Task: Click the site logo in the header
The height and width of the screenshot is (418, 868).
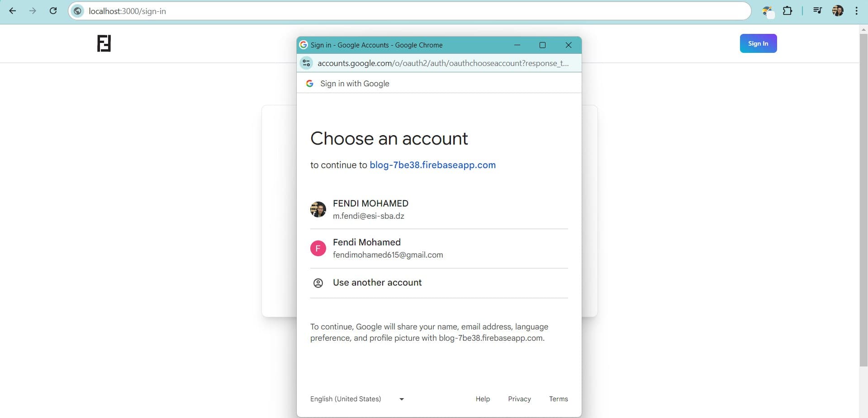Action: coord(104,43)
